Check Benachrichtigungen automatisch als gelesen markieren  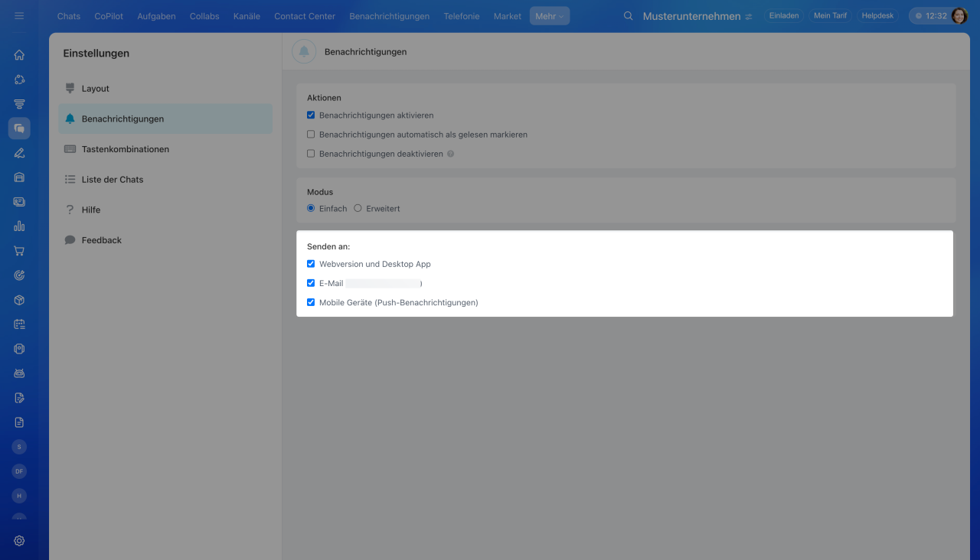[x=311, y=135]
